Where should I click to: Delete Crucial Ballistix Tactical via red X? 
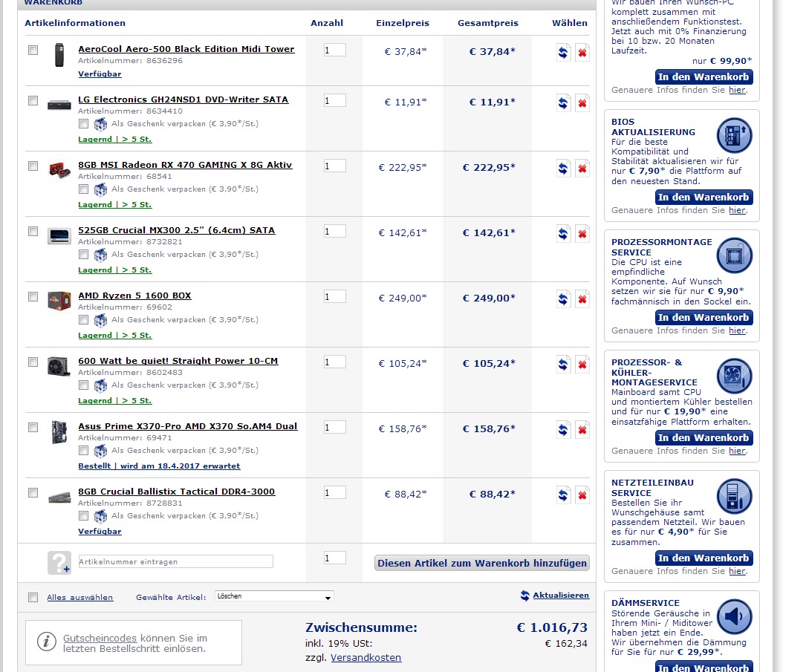pos(582,495)
